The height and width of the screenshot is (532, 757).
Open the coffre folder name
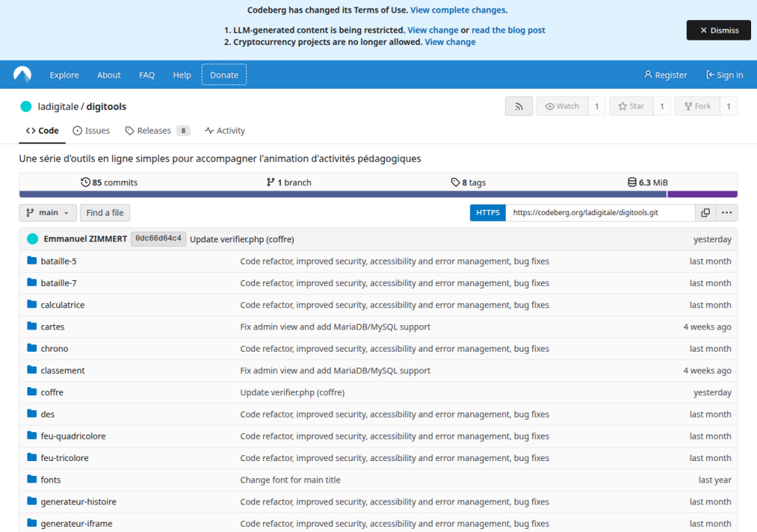click(52, 392)
